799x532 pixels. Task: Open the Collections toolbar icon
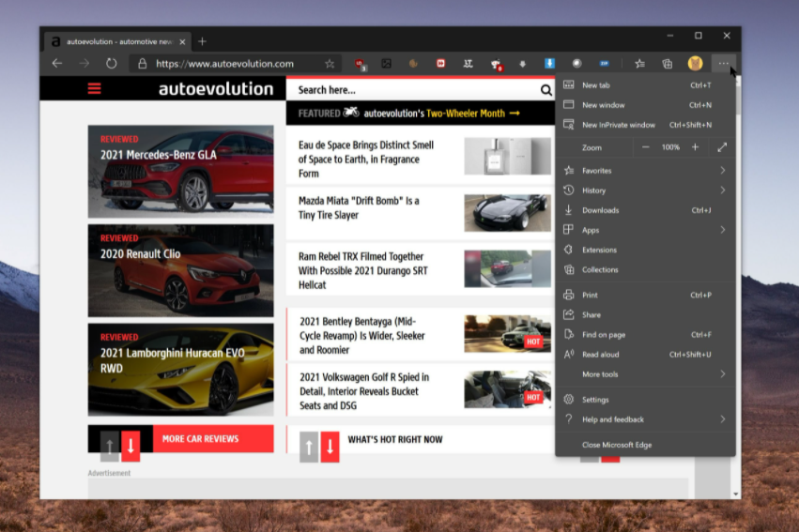coord(667,64)
